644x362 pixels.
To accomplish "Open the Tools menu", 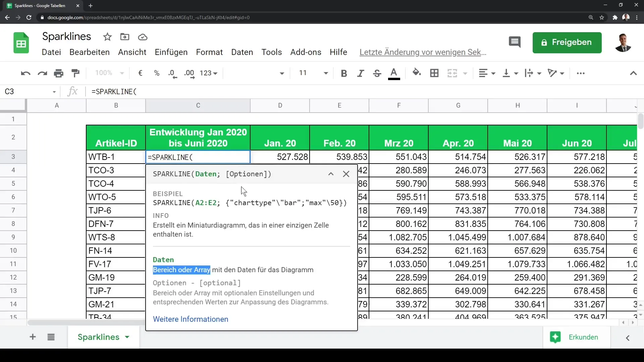I will tap(272, 52).
